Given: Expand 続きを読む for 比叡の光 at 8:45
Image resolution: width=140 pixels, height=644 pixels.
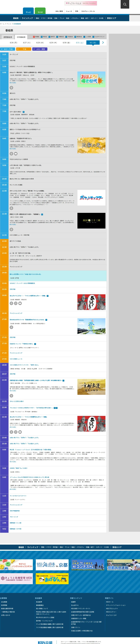Looking at the screenshot, I should pos(13,149).
